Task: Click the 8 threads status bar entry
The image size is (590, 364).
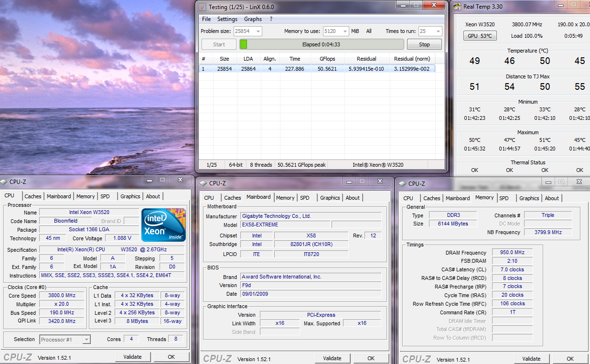Action: point(261,165)
